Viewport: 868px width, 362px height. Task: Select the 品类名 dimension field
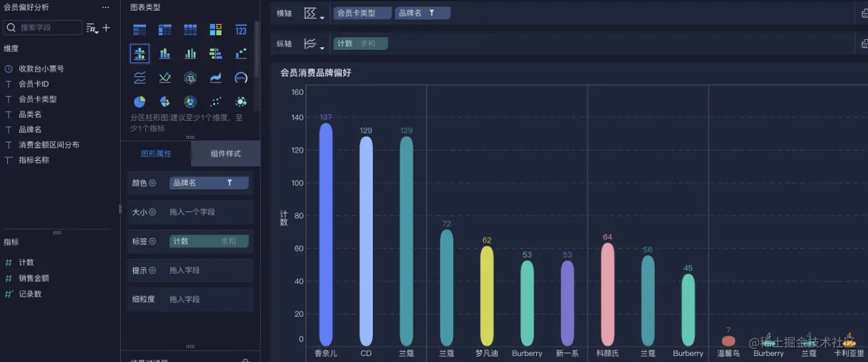pos(30,114)
